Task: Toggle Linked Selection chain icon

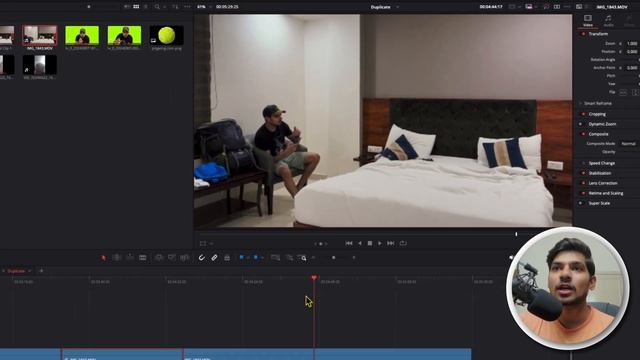Action: tap(214, 258)
